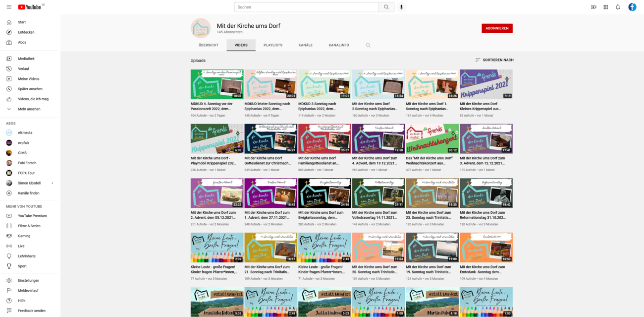Open Kanäle finden in sidebar
This screenshot has width=644, height=317.
tap(28, 193)
